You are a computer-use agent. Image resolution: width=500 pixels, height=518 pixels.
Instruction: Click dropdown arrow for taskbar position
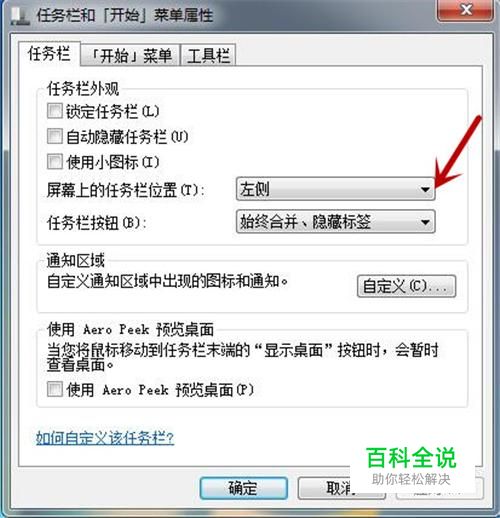coord(425,189)
